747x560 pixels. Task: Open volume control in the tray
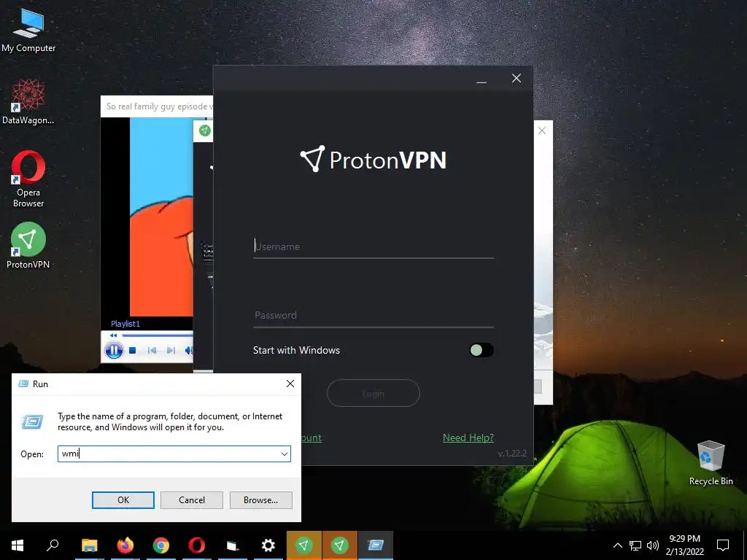coord(653,545)
